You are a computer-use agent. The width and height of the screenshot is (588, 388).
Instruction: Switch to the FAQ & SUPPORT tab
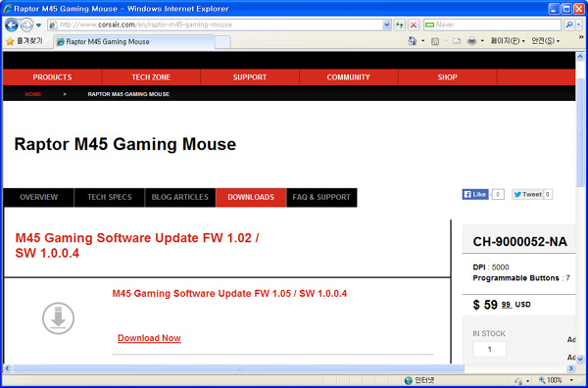[x=321, y=197]
